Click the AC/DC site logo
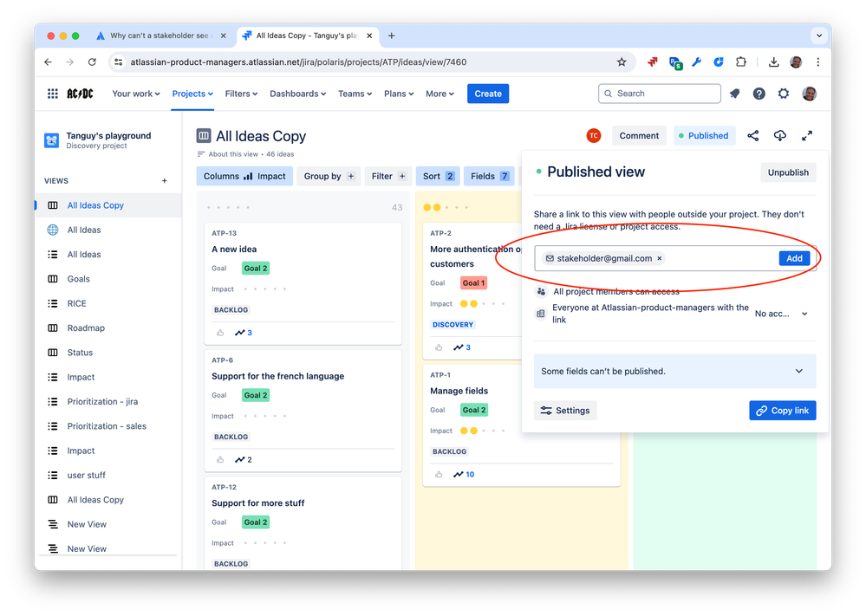This screenshot has height=616, width=866. (x=80, y=94)
